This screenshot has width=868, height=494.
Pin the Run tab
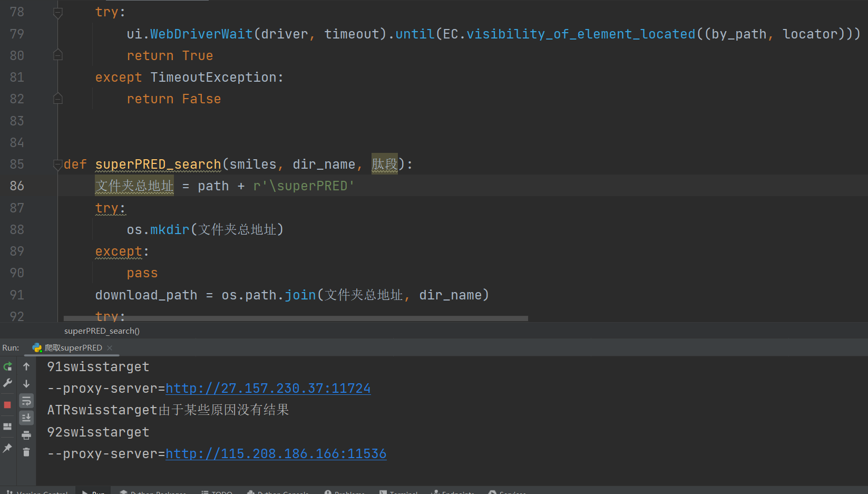tap(7, 448)
